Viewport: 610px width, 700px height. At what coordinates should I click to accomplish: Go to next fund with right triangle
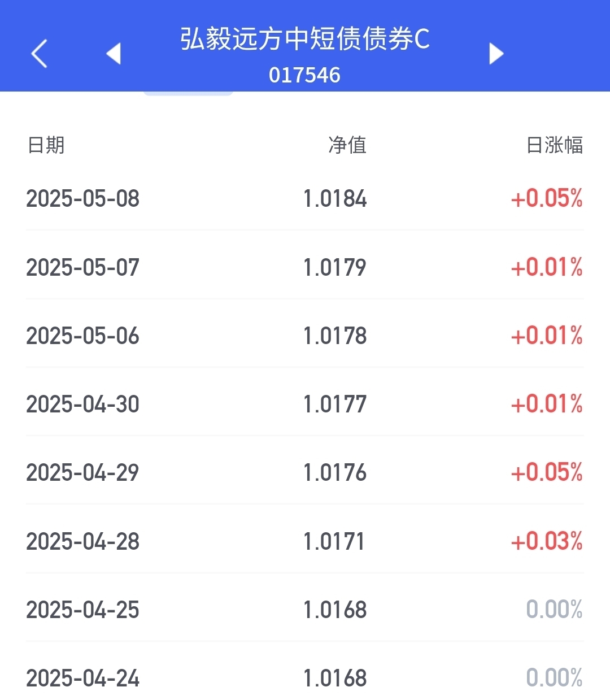(496, 54)
